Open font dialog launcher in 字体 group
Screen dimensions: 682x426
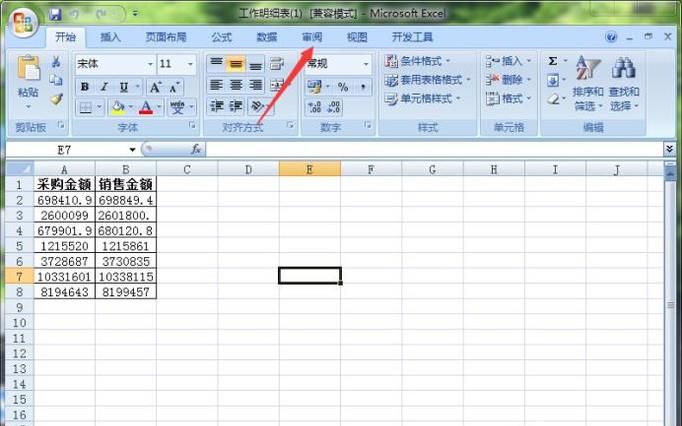click(192, 125)
